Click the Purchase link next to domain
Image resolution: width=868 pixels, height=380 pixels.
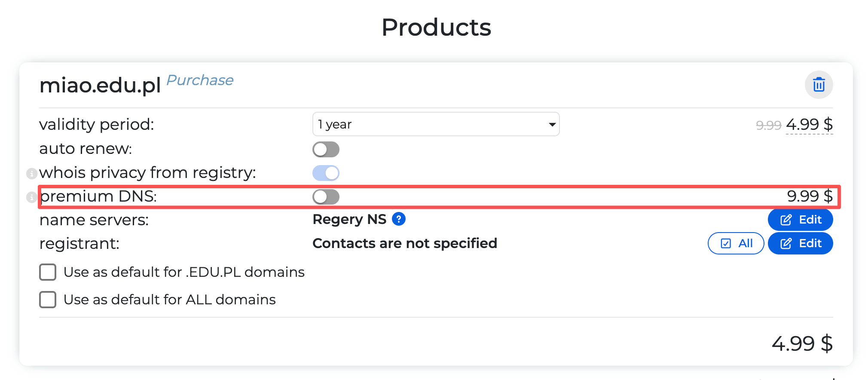tap(200, 80)
